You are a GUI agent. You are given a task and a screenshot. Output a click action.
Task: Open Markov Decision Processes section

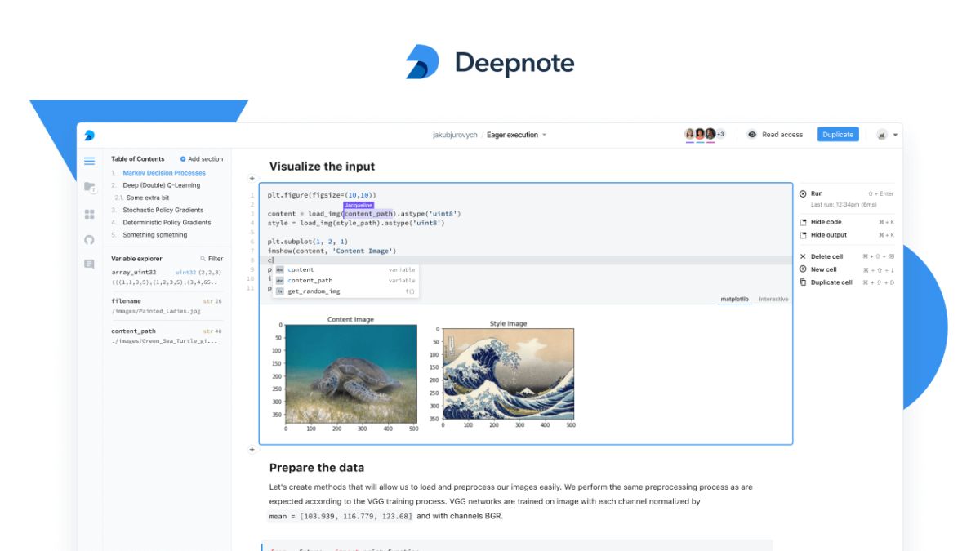tap(164, 173)
